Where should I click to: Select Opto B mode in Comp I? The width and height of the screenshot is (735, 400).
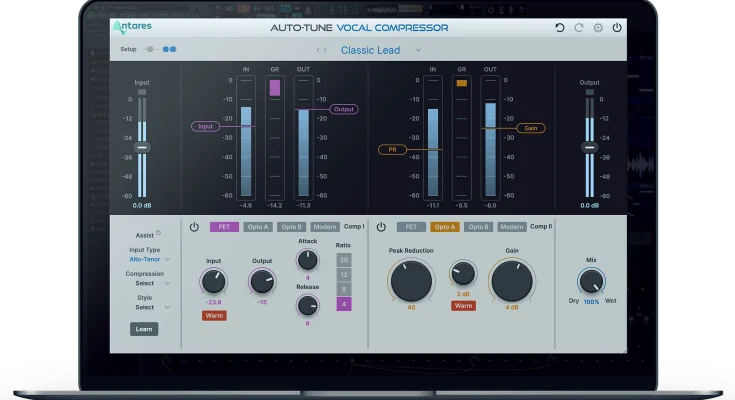pyautogui.click(x=291, y=227)
